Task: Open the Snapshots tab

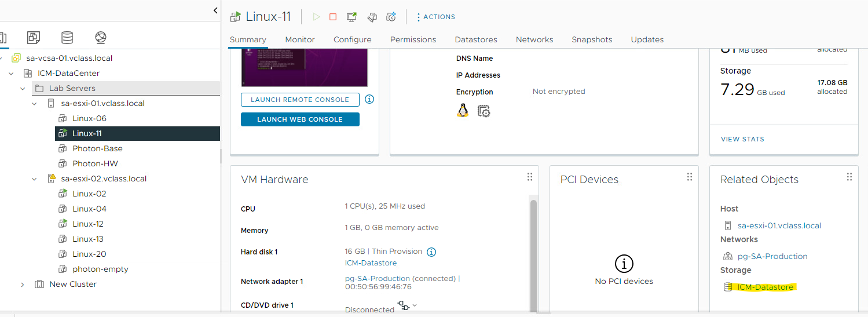Action: point(592,39)
